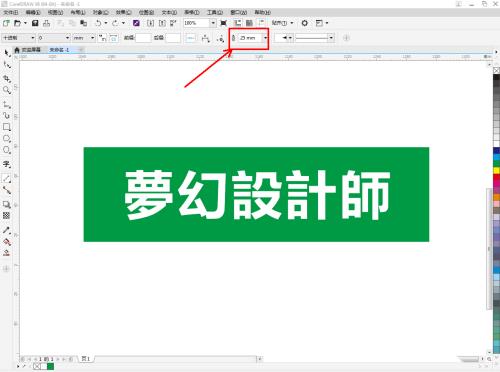Click the Import icon in toolbar
This screenshot has height=372, width=500.
tap(150, 23)
